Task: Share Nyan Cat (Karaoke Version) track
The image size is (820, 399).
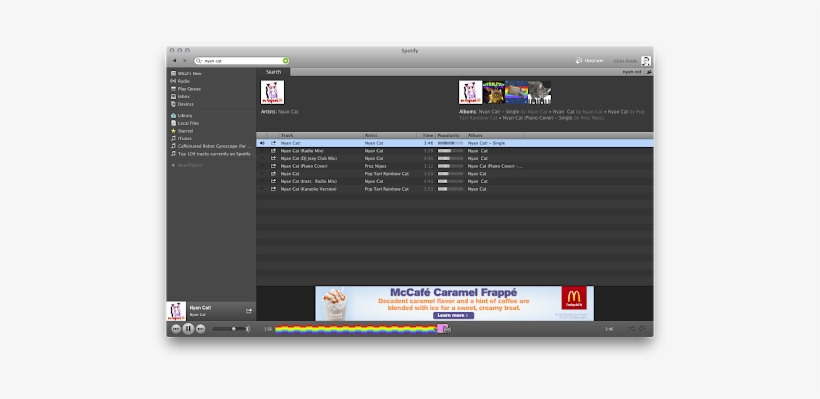Action: coord(273,189)
